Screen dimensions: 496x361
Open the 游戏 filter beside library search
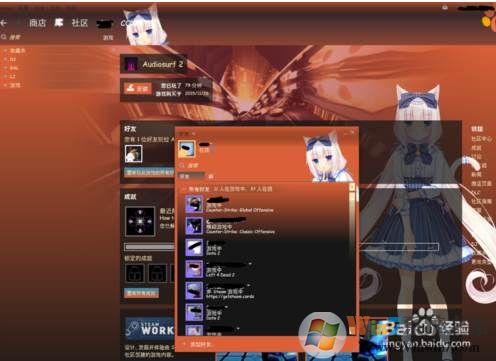point(108,38)
